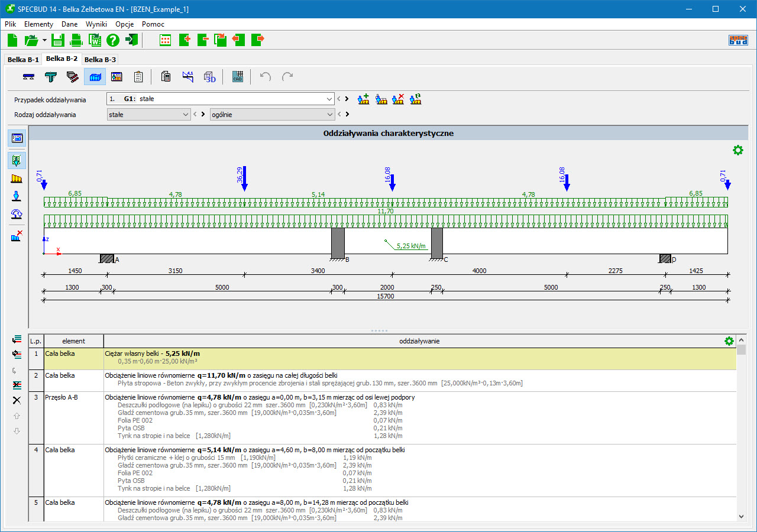Open the 3D view tool
Viewport: 757px width, 532px height.
[210, 77]
